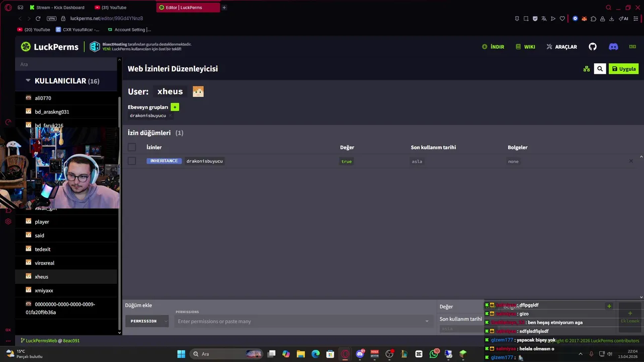Screen dimensions: 644x362
Task: Open the GitHub icon link
Action: pos(593,47)
